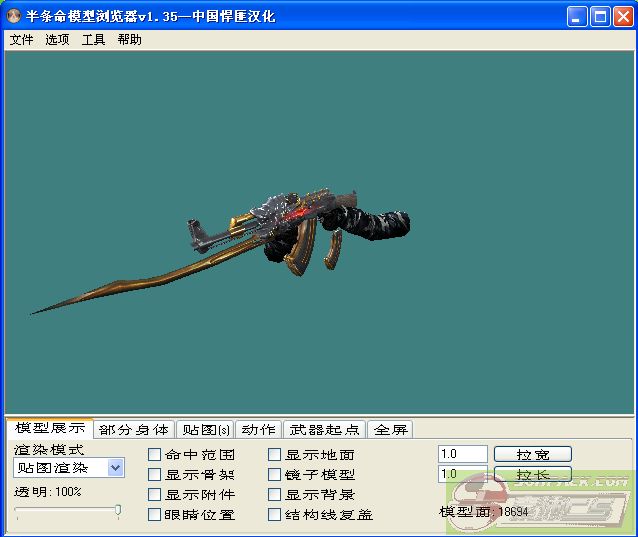The width and height of the screenshot is (638, 537).
Task: Click the 拉宽 button
Action: [x=532, y=455]
